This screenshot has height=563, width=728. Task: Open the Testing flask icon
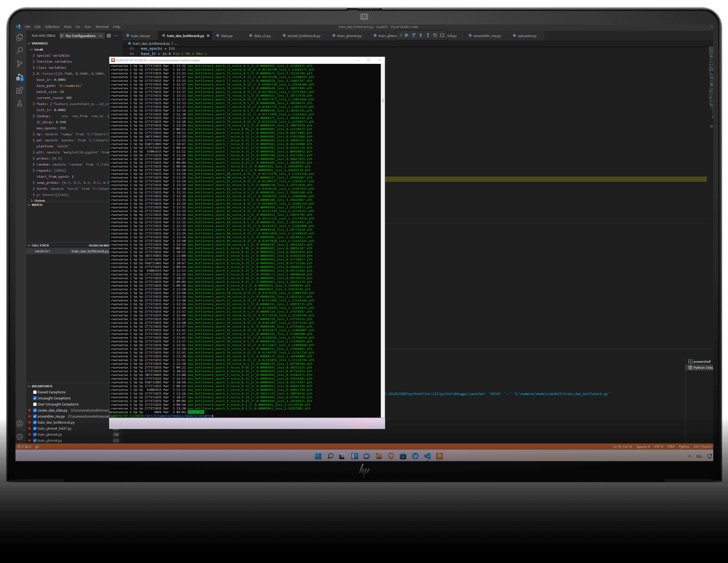(20, 104)
